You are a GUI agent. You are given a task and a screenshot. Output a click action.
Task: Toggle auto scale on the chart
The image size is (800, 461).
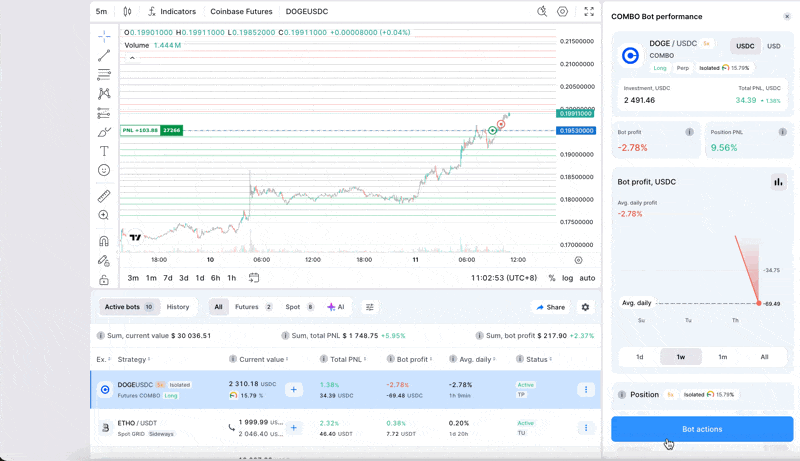[x=587, y=278]
